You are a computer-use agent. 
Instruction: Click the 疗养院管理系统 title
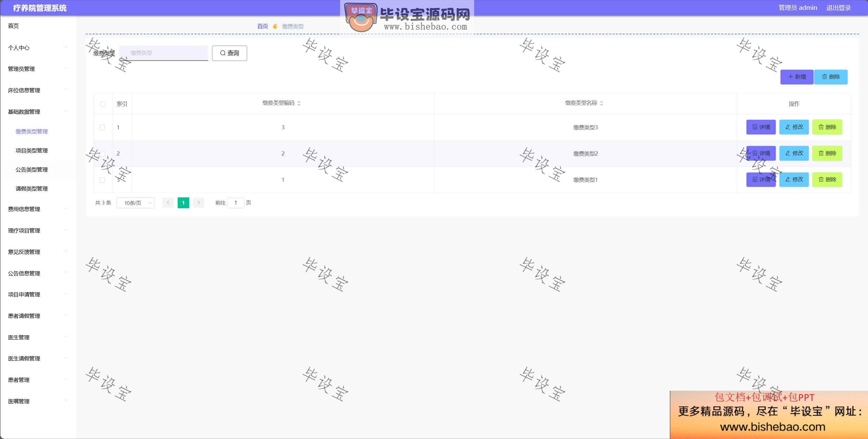click(40, 8)
